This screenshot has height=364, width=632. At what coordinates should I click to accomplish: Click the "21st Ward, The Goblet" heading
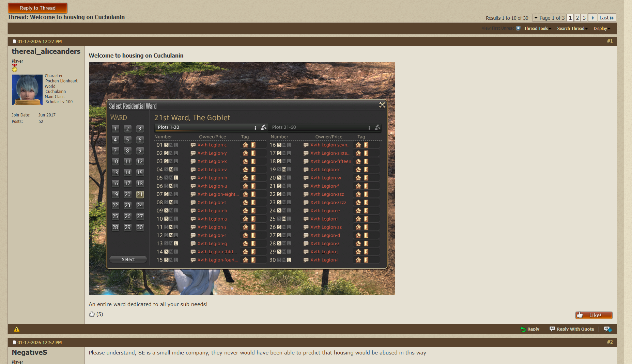click(192, 118)
